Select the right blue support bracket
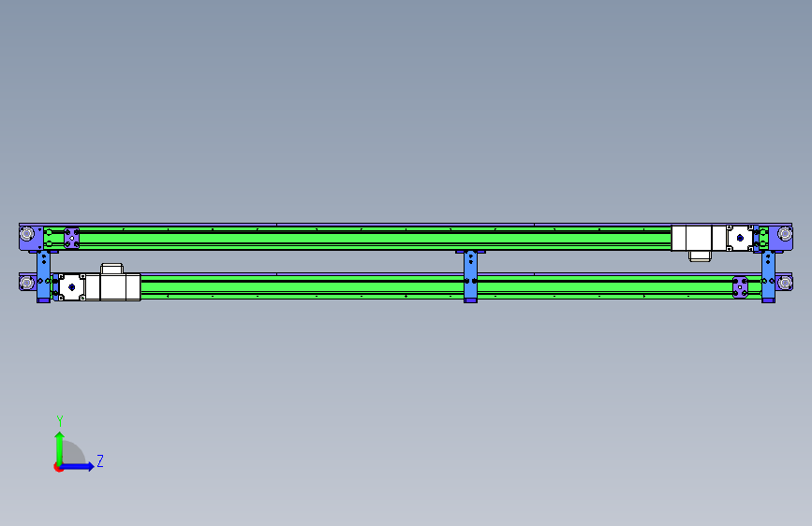 tap(769, 276)
